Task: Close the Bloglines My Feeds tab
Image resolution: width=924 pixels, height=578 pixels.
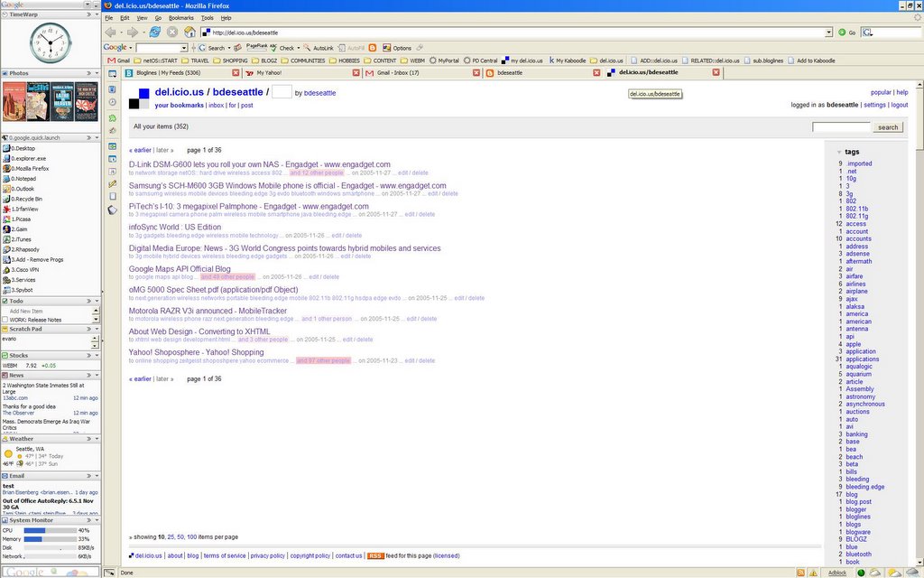Action: point(236,72)
